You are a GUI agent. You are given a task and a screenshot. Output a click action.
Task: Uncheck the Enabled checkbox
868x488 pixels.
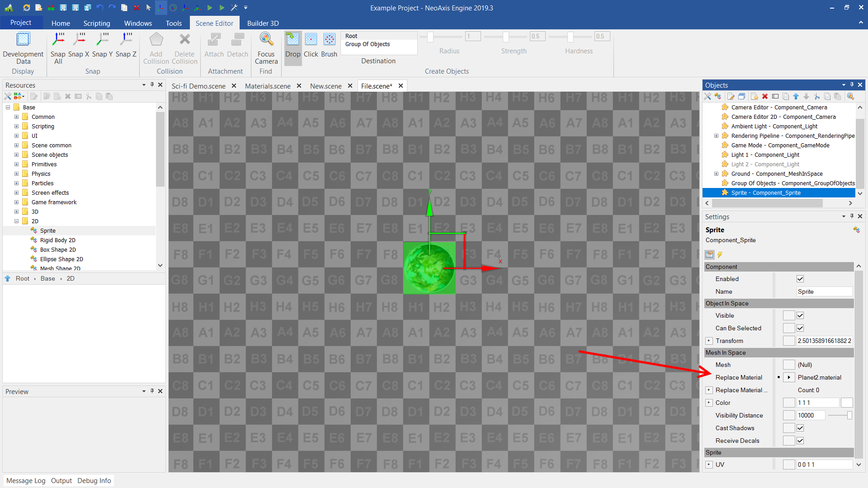point(800,279)
